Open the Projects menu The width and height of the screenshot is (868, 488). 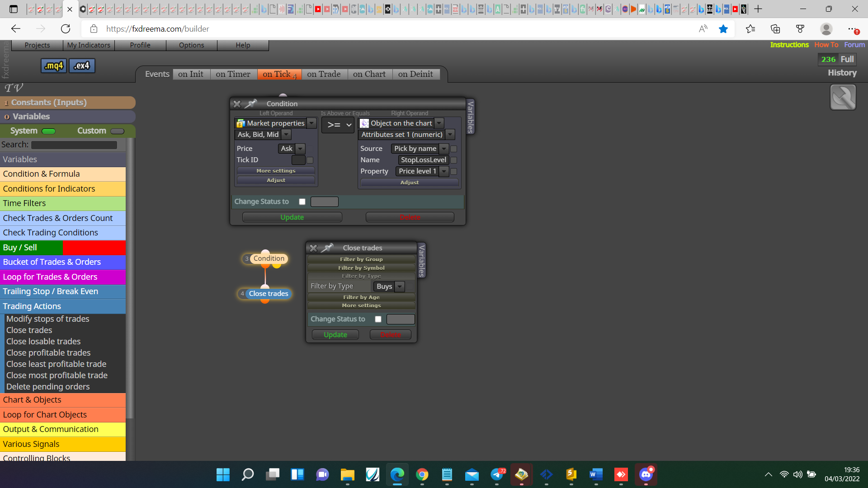tap(37, 45)
